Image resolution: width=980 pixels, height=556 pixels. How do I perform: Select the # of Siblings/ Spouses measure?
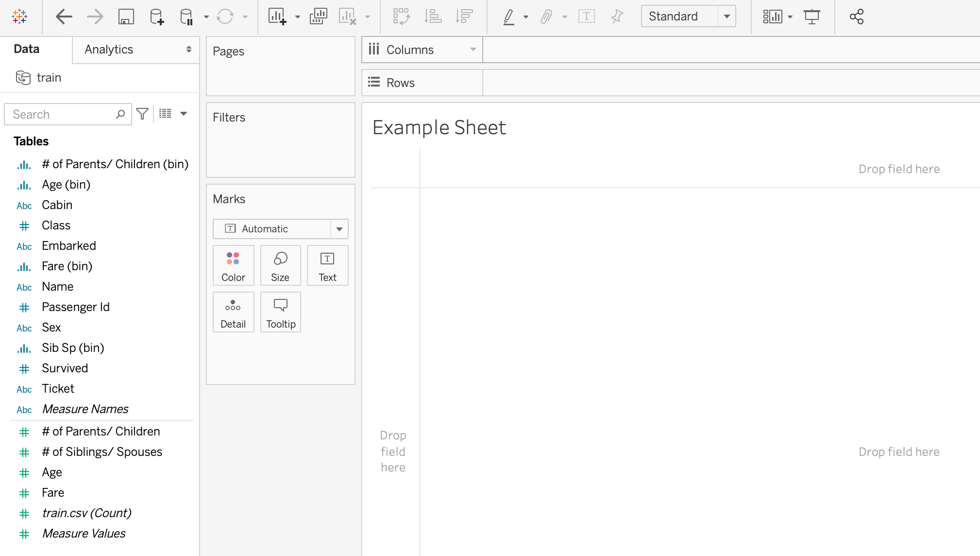(102, 452)
